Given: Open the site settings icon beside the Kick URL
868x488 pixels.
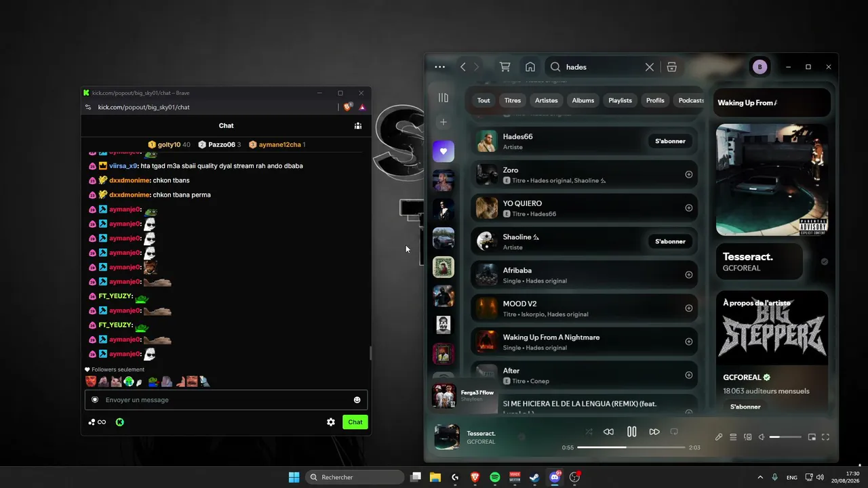Looking at the screenshot, I should tap(88, 107).
